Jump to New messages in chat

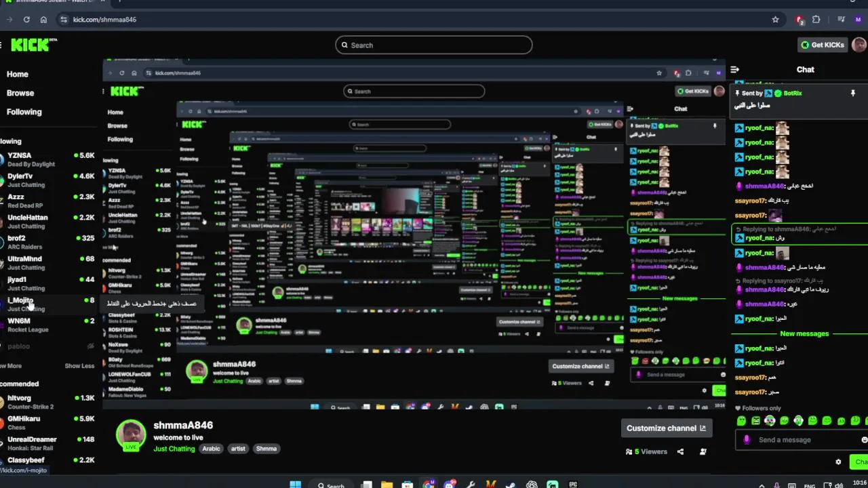point(804,334)
